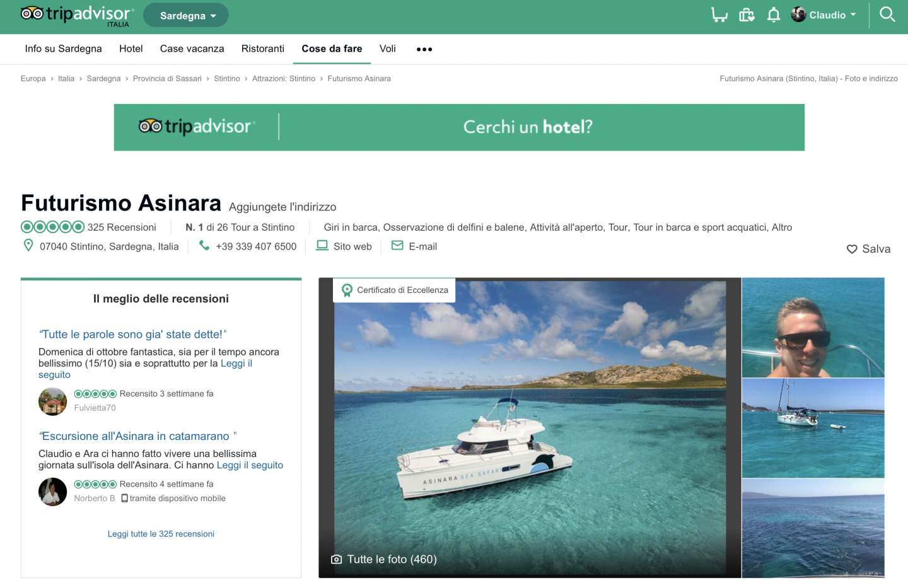The width and height of the screenshot is (908, 588).
Task: Click the Cerchi un hotel banner
Action: click(459, 127)
